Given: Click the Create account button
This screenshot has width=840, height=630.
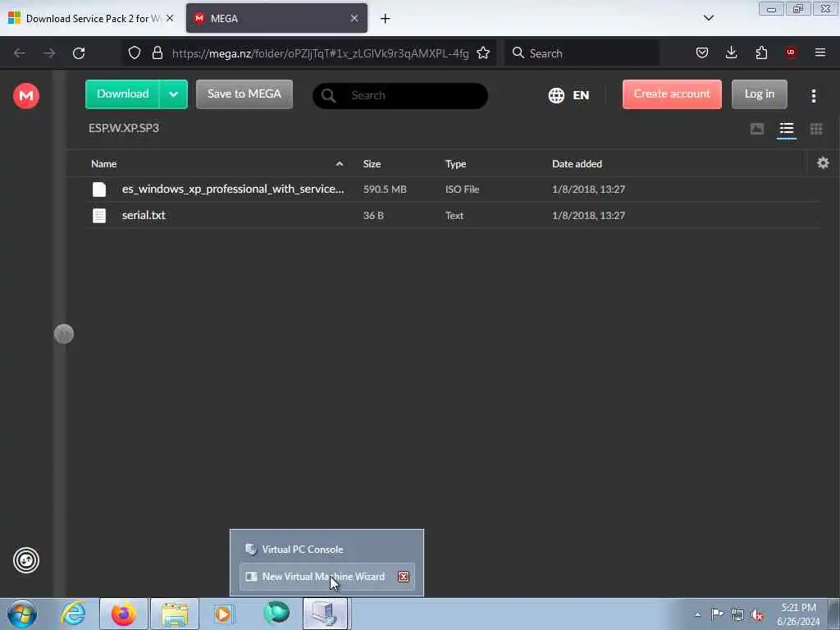Looking at the screenshot, I should (672, 94).
